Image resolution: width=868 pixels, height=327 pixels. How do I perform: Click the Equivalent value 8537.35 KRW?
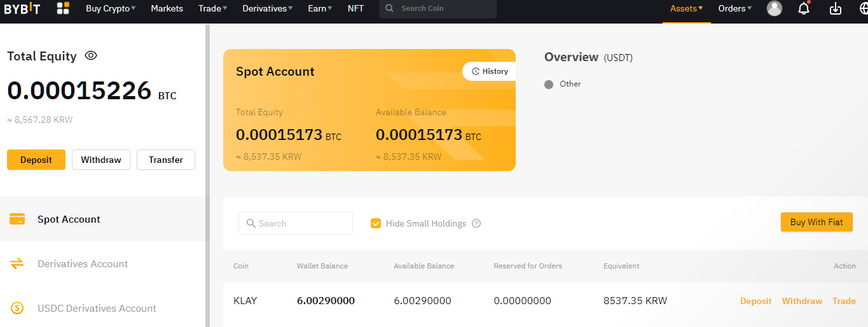pyautogui.click(x=635, y=301)
